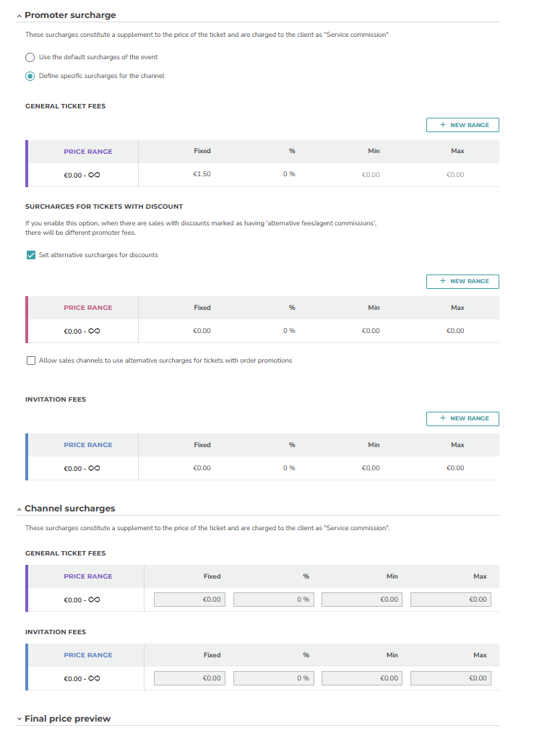Click channel general ticket fees percent input
The image size is (560, 744).
coord(273,600)
